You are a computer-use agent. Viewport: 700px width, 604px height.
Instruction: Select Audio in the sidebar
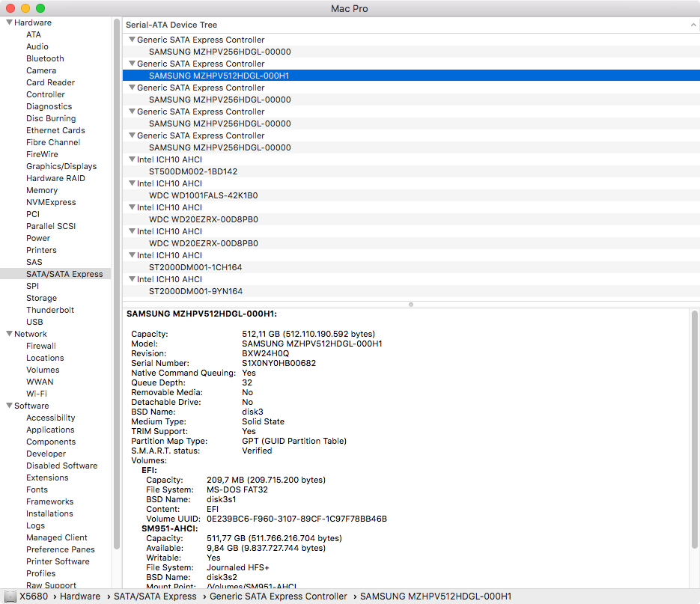pos(37,46)
